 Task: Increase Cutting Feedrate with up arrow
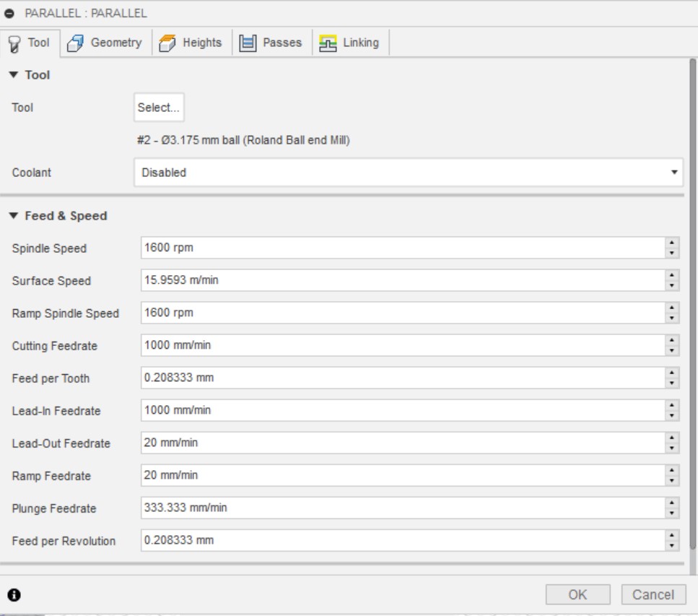tap(672, 340)
